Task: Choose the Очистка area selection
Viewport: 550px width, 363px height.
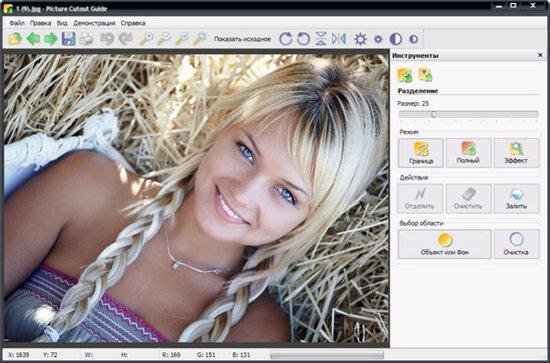Action: pyautogui.click(x=516, y=244)
